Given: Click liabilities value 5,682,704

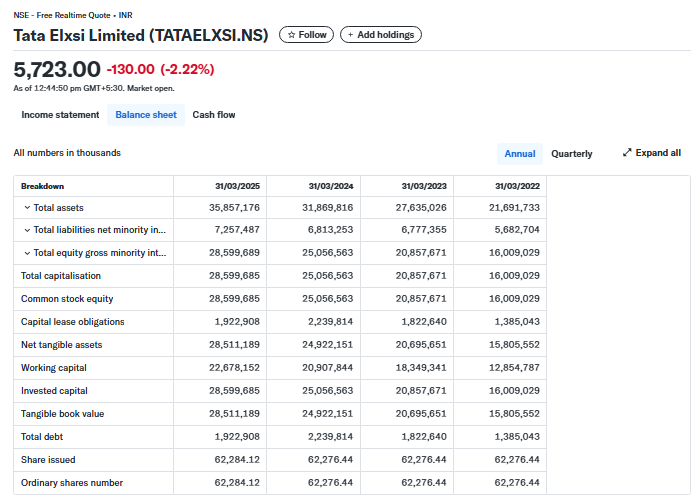Looking at the screenshot, I should tap(517, 230).
